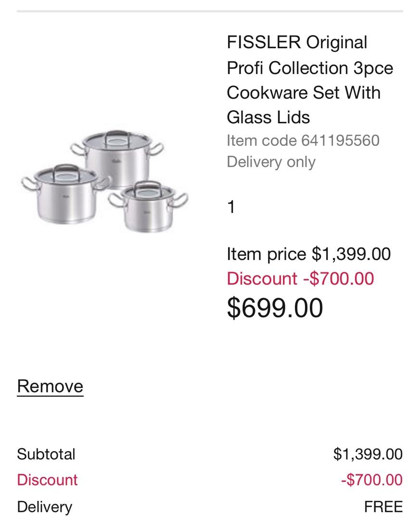Tap the cookware set product image
Image resolution: width=420 pixels, height=520 pixels.
(x=104, y=181)
